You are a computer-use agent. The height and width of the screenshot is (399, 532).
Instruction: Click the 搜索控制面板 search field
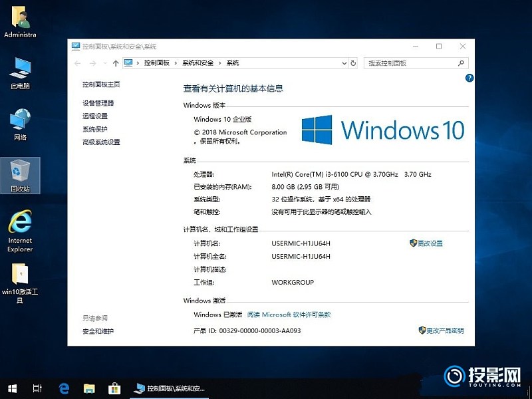point(416,63)
